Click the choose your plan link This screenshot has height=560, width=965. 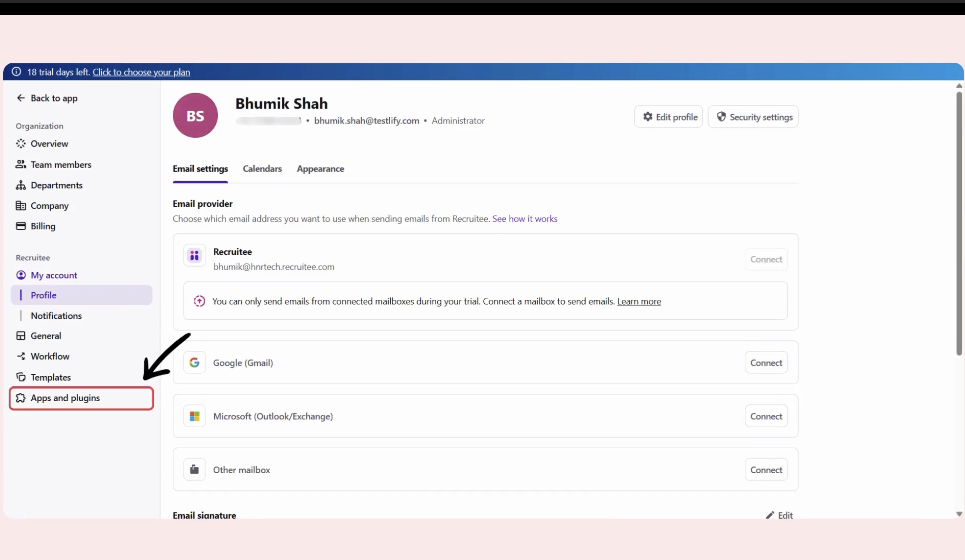click(x=141, y=72)
